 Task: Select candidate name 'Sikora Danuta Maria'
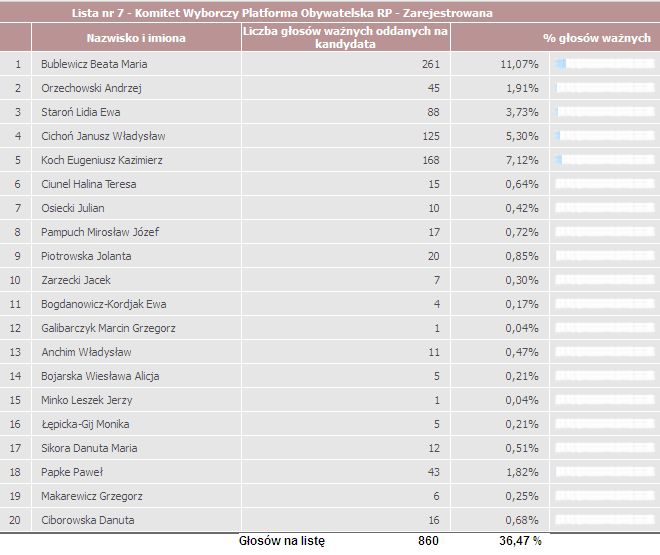tap(89, 448)
